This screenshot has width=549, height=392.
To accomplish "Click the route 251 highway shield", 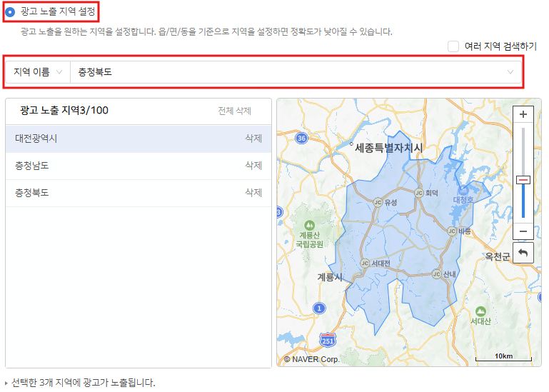I will 328,338.
